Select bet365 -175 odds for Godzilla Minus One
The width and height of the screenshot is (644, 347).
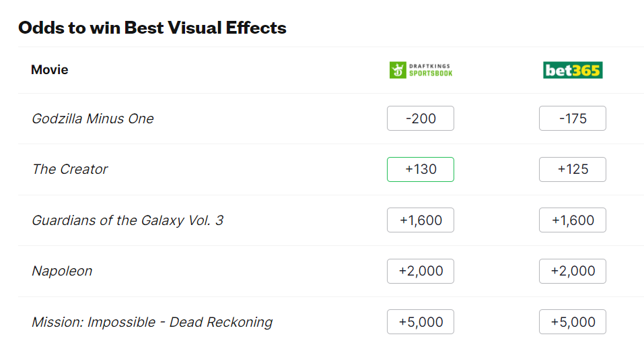(x=573, y=119)
